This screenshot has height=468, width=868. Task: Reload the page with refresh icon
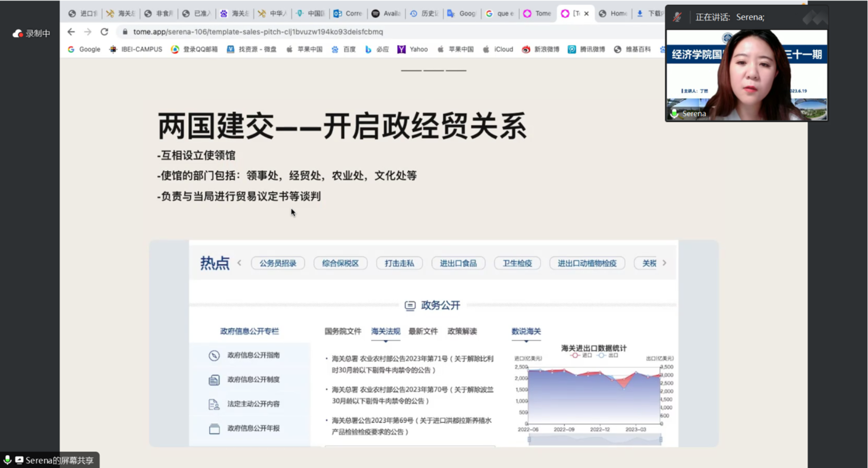(x=104, y=32)
